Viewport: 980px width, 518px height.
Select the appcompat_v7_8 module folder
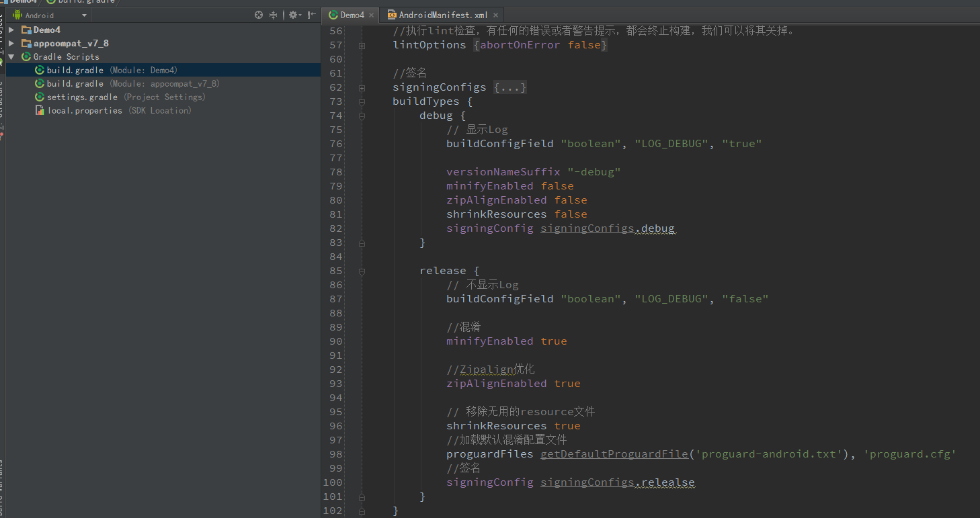(71, 43)
